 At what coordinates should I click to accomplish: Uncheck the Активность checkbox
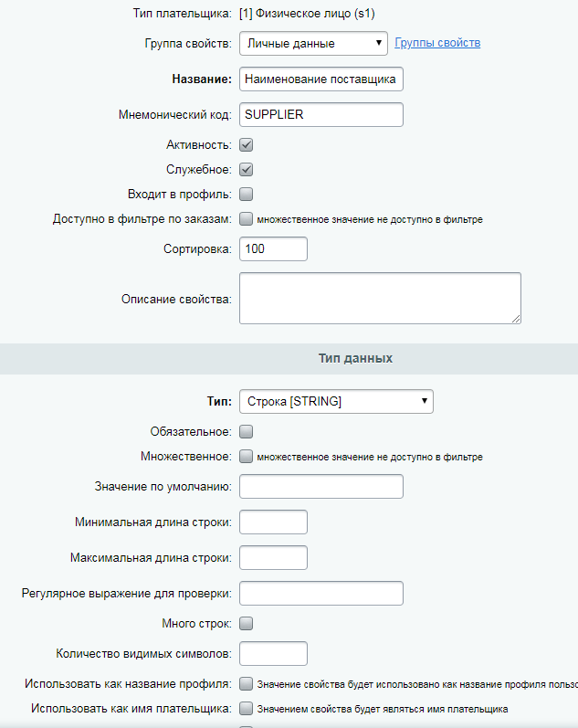pos(246,144)
